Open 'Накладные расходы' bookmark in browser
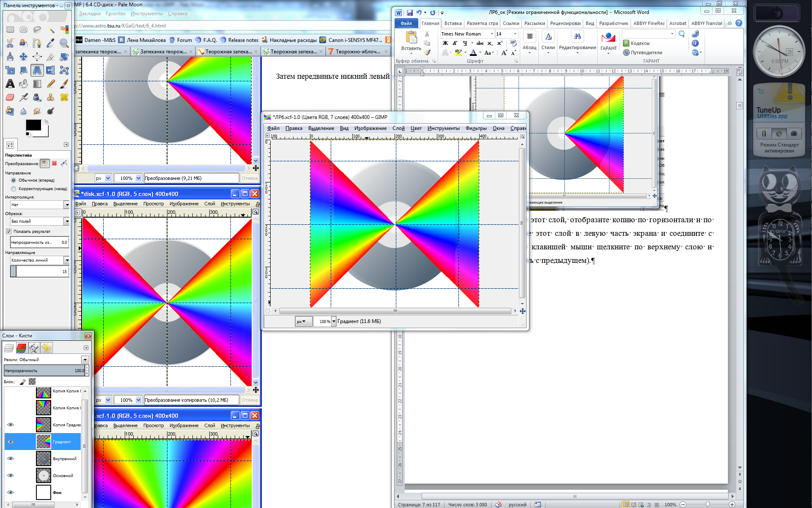This screenshot has height=508, width=812. [289, 40]
